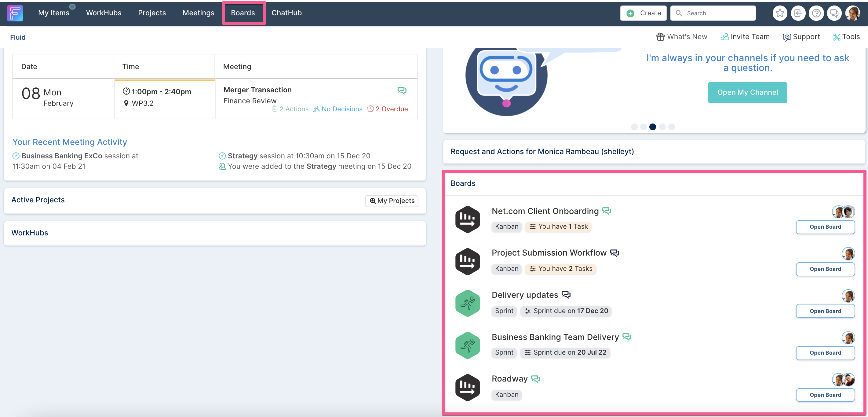
Task: Open My Items menu
Action: 53,13
